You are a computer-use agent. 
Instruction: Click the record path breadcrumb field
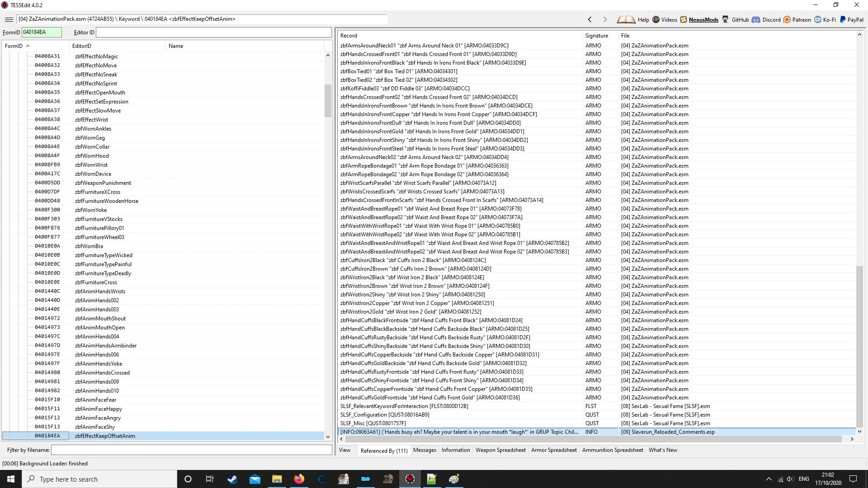point(202,19)
